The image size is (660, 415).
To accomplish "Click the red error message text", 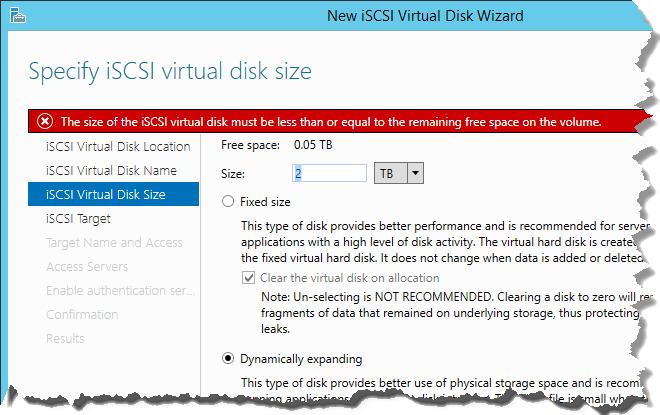I will tap(330, 121).
